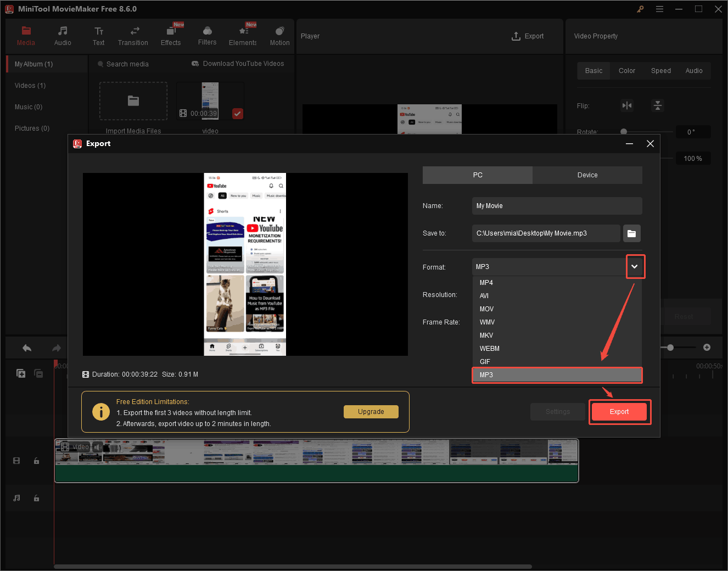Open the hamburger menu in title bar

click(x=659, y=9)
